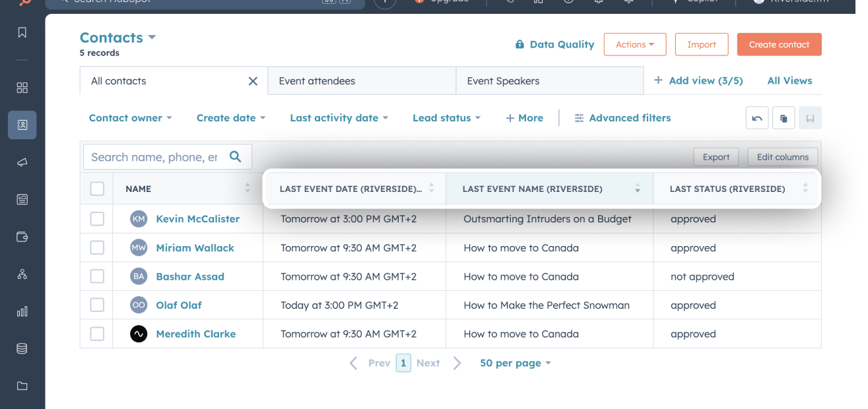This screenshot has width=868, height=409.
Task: Click 'Today at 3:00 PM GMT+2' cell
Action: tap(354, 305)
